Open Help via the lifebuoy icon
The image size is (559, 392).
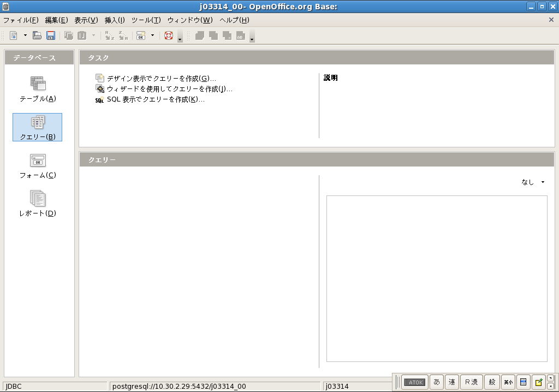click(x=169, y=35)
